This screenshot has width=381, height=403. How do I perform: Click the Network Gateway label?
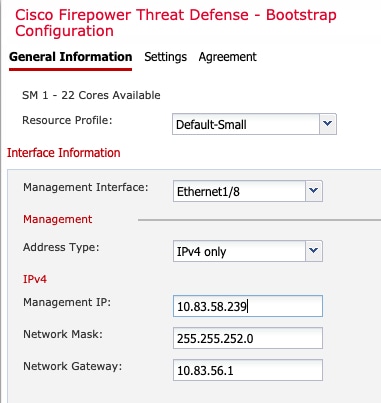pyautogui.click(x=72, y=366)
